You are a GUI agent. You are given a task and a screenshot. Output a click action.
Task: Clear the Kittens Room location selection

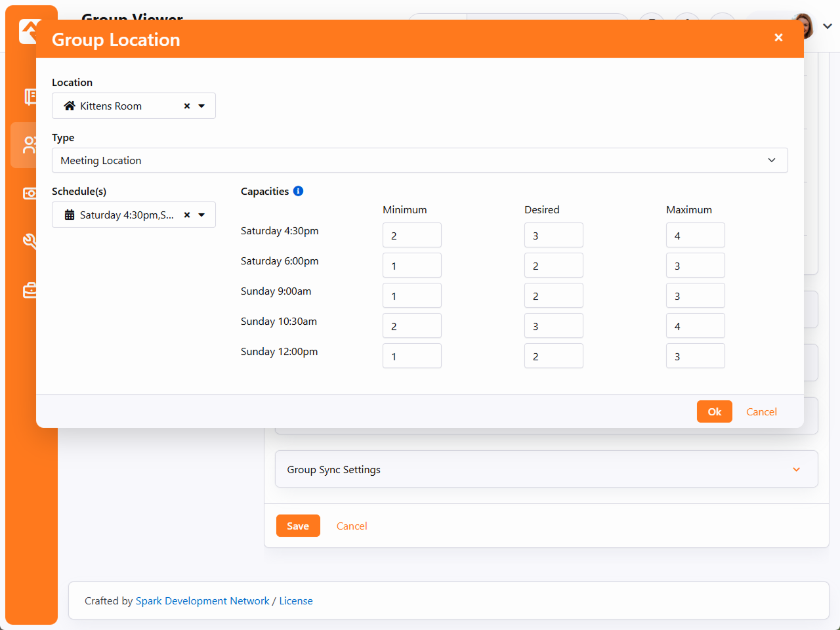click(x=187, y=106)
